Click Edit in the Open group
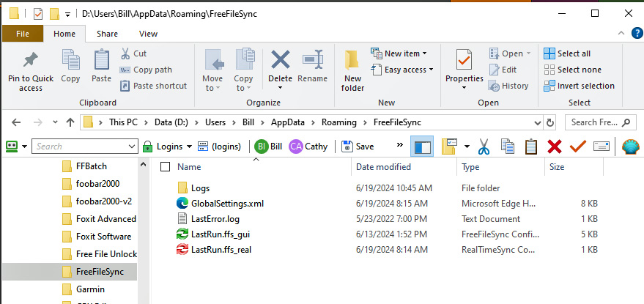 click(x=503, y=70)
